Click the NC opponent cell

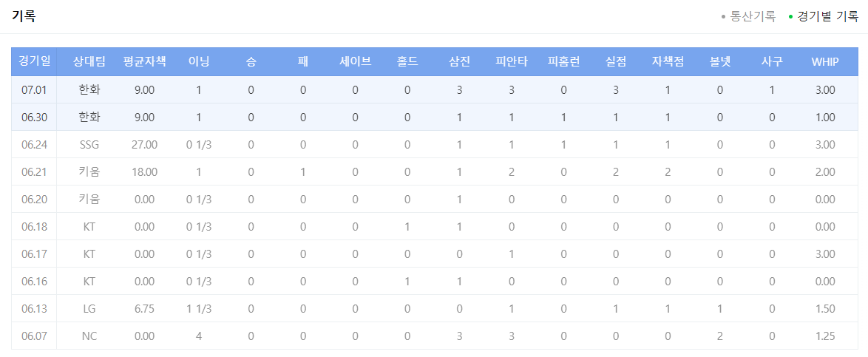(89, 336)
